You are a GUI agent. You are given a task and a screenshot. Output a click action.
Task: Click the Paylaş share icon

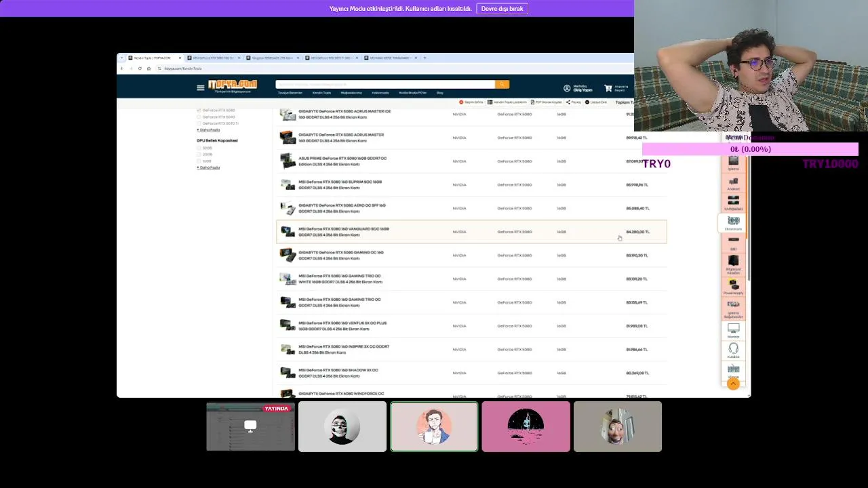point(568,102)
